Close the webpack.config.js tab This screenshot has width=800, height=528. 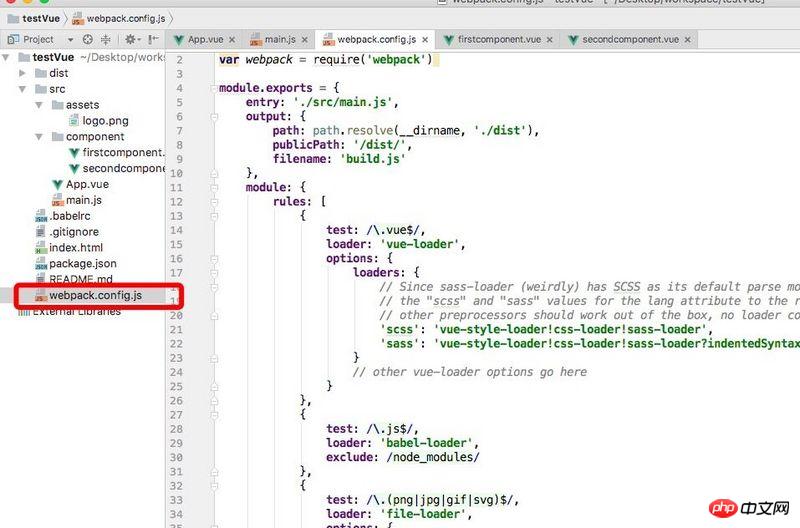(x=425, y=40)
